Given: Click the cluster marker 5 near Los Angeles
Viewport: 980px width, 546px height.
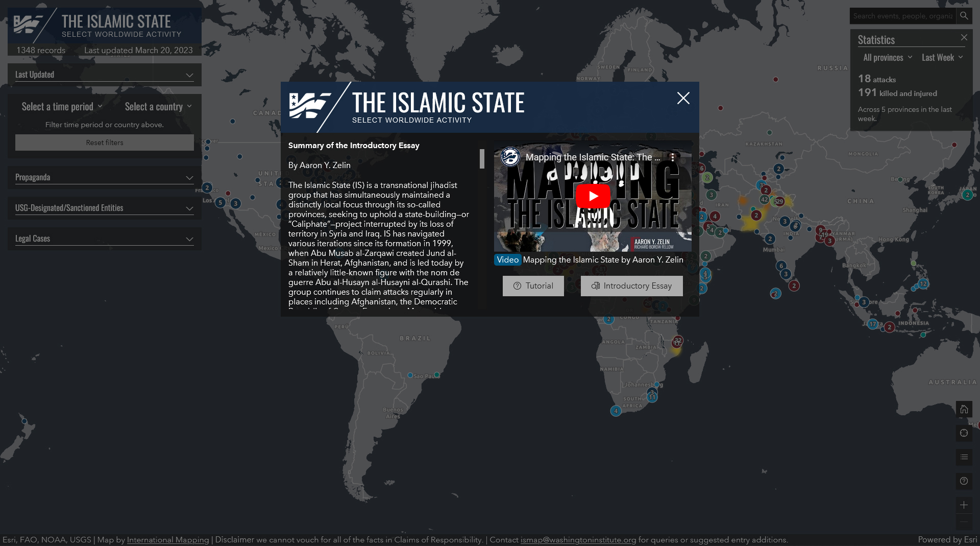Looking at the screenshot, I should (x=220, y=203).
